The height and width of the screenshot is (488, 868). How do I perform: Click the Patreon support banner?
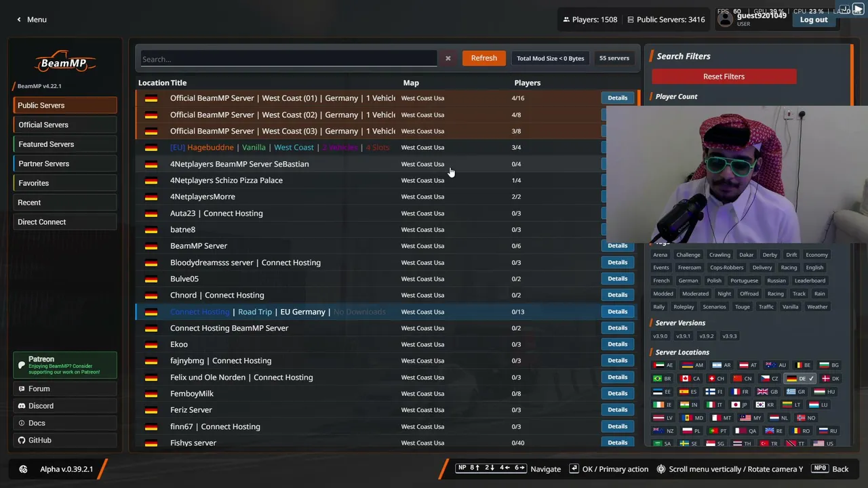pyautogui.click(x=64, y=365)
